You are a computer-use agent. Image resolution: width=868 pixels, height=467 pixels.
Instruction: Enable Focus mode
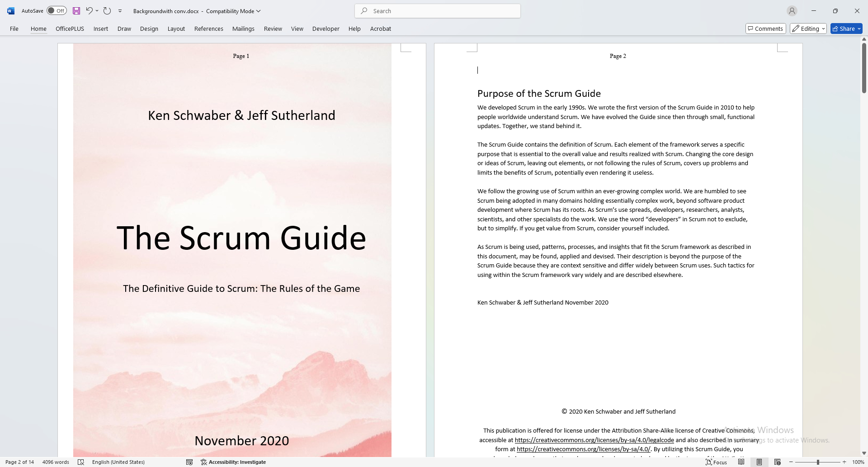tap(717, 462)
